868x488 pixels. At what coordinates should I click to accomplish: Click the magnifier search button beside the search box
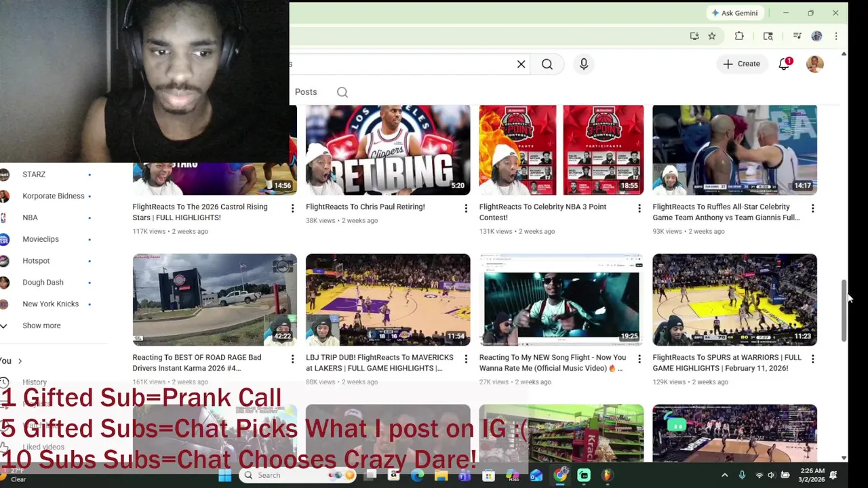547,64
